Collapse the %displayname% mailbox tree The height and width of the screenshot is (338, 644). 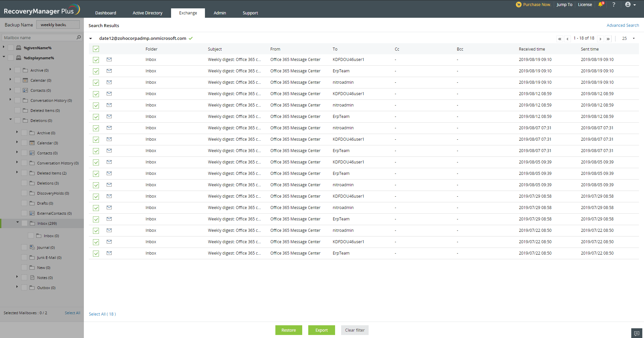(x=4, y=57)
